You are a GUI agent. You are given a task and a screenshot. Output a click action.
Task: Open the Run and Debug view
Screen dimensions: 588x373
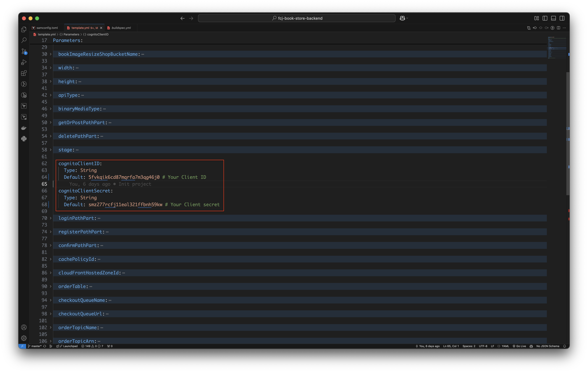[24, 62]
